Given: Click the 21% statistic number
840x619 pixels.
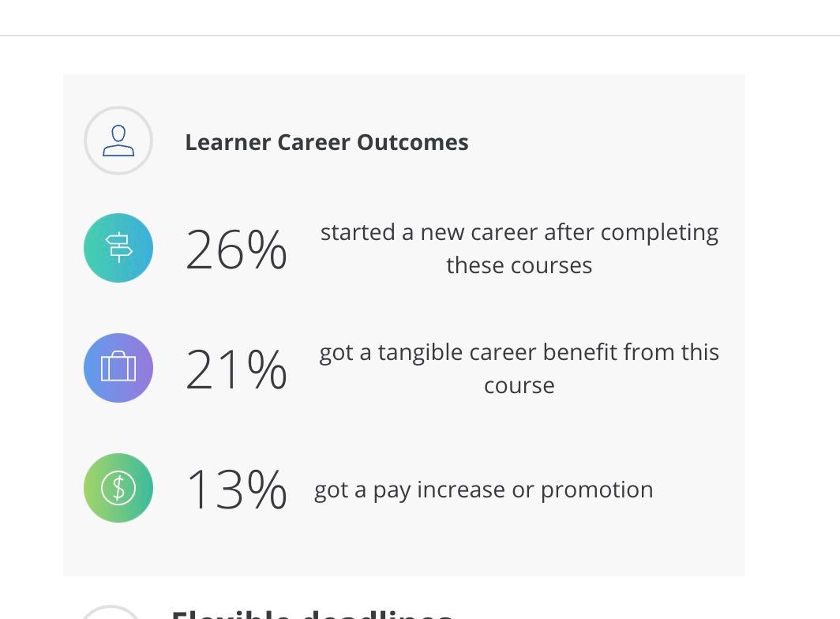Looking at the screenshot, I should [x=236, y=370].
